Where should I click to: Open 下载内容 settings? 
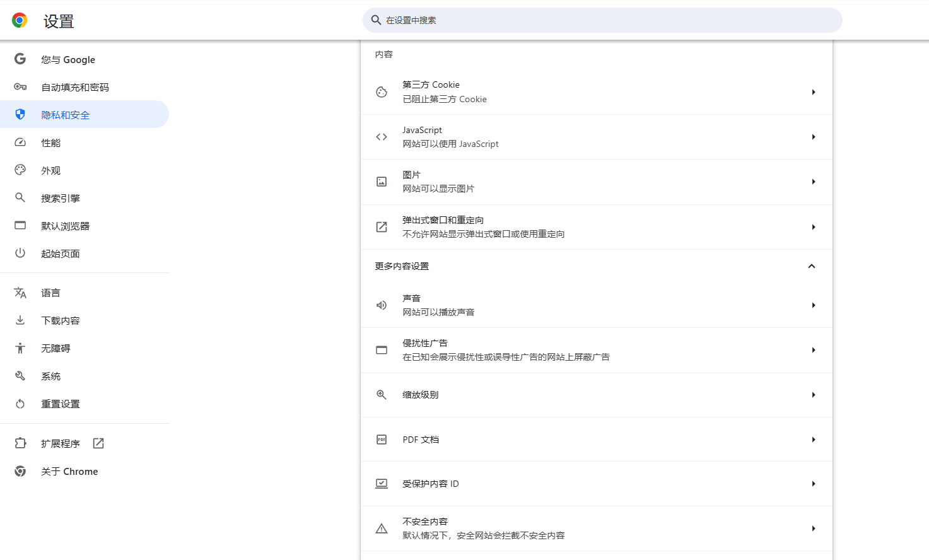tap(85, 320)
